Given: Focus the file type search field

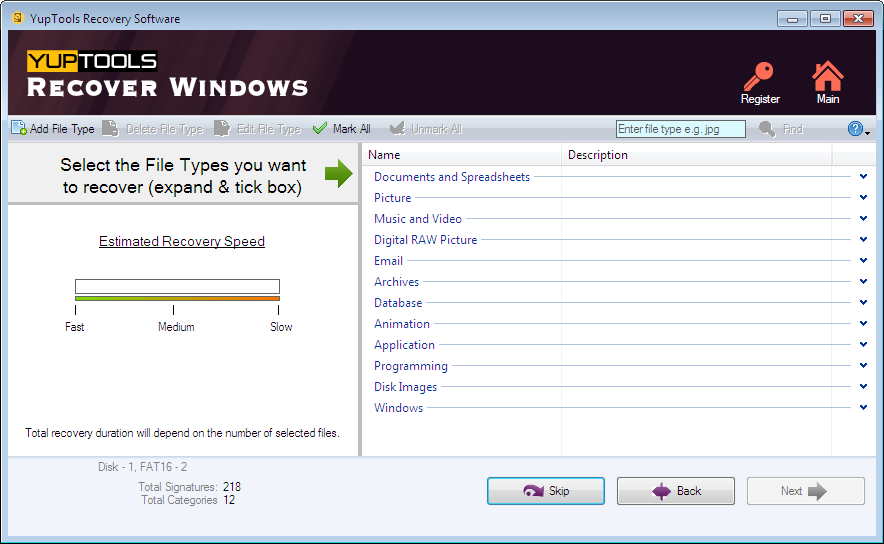Looking at the screenshot, I should pos(680,129).
